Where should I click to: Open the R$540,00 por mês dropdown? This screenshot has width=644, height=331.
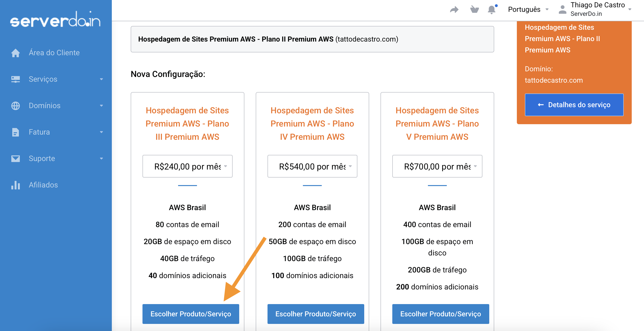click(x=312, y=166)
